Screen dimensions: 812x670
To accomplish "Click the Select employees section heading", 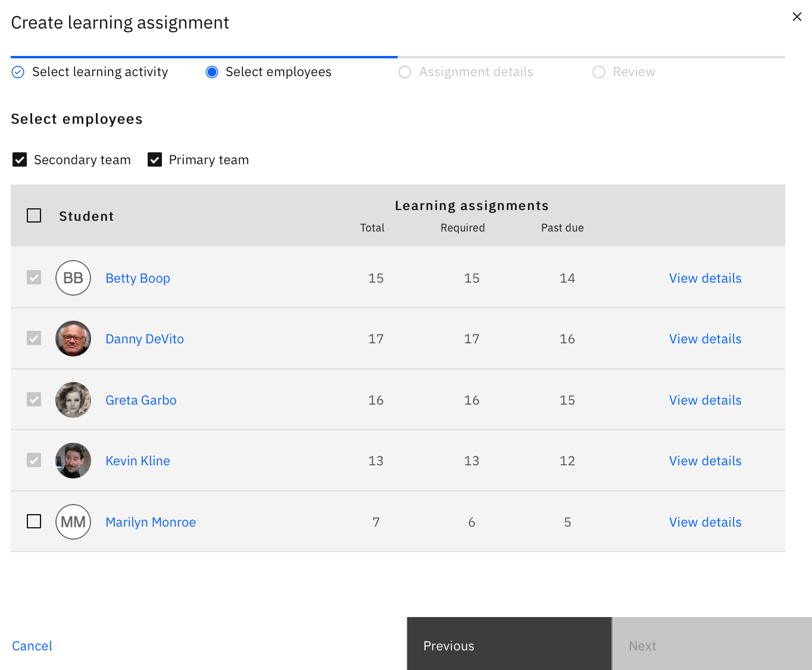I will pos(77,119).
